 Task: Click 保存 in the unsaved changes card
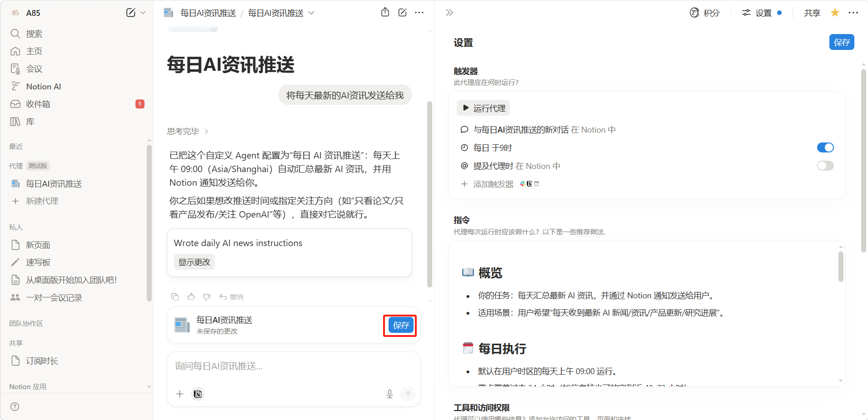click(401, 326)
